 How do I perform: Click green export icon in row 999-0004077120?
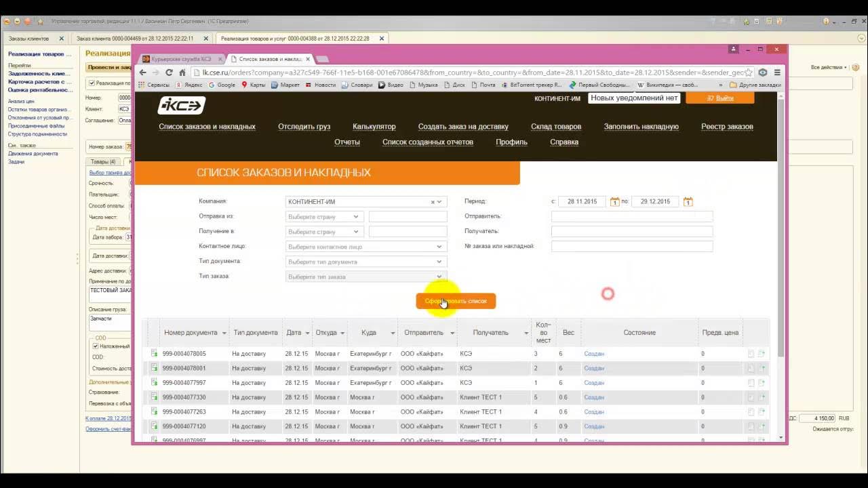pyautogui.click(x=762, y=426)
